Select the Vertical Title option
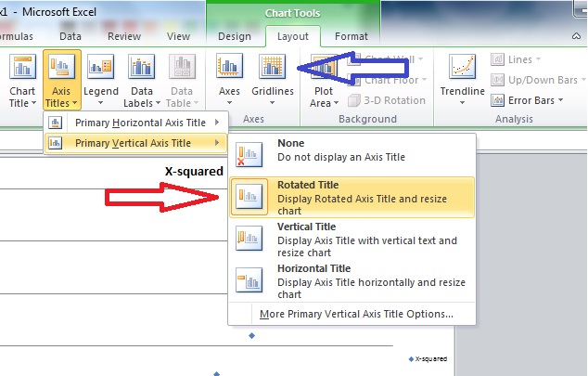The height and width of the screenshot is (376, 588). click(352, 240)
